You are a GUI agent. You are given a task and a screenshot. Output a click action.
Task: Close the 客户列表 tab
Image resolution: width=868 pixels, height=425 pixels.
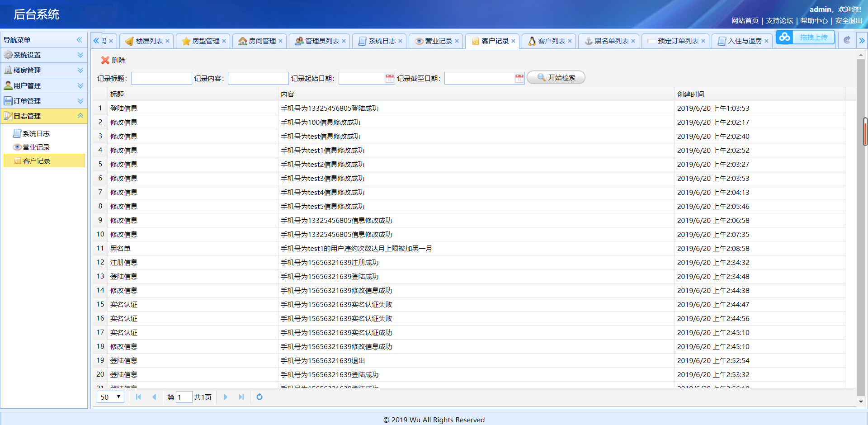coord(570,41)
